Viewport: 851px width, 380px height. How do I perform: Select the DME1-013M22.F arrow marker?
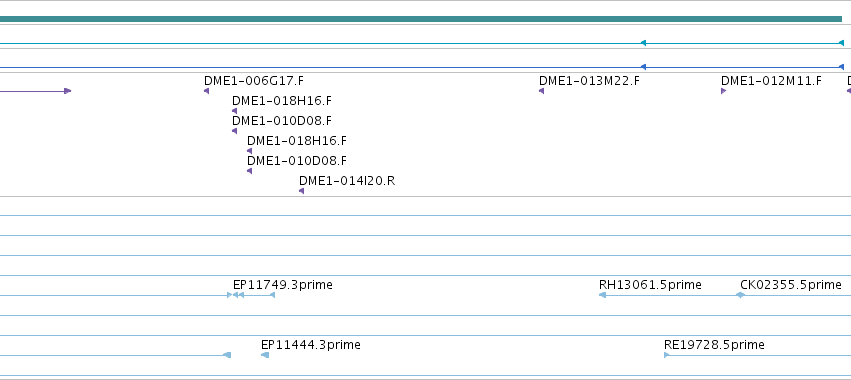coord(541,91)
